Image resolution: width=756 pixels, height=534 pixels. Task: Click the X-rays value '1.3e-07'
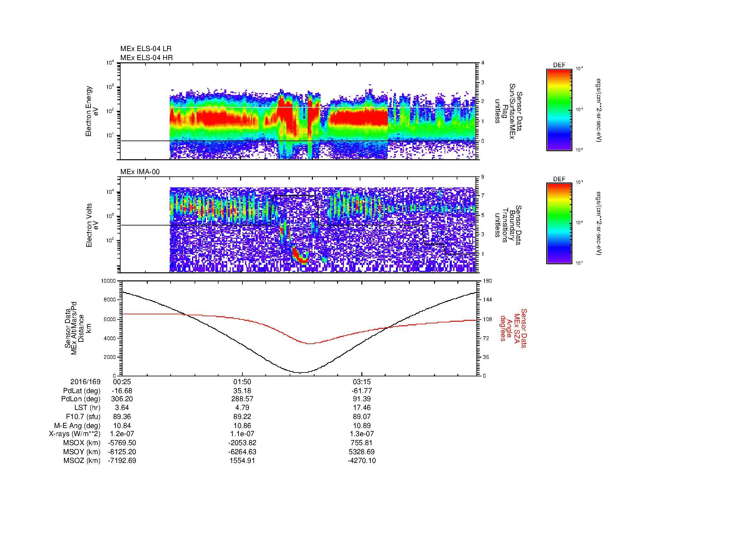coord(362,434)
